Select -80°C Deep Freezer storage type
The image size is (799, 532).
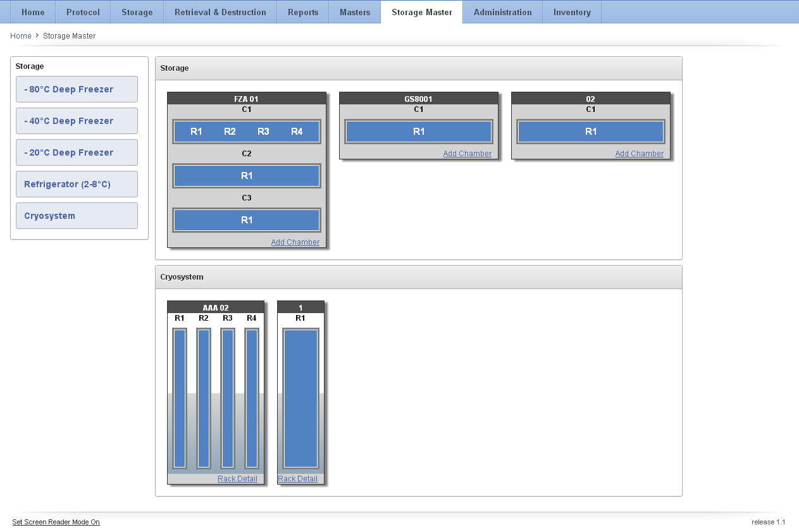pos(77,89)
